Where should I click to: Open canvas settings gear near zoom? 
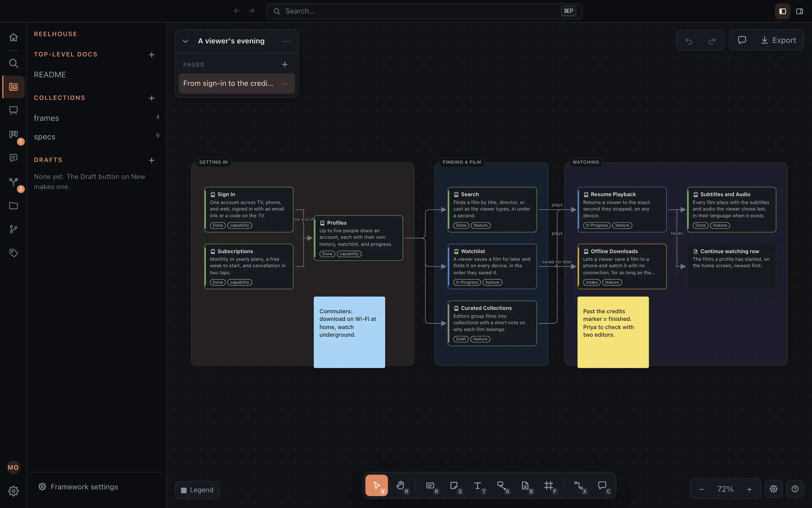pos(774,489)
